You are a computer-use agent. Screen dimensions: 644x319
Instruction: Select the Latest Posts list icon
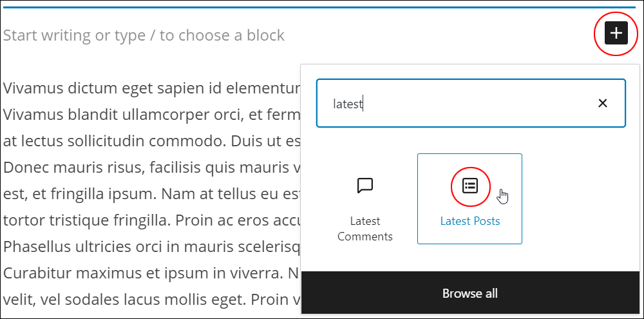pyautogui.click(x=470, y=186)
